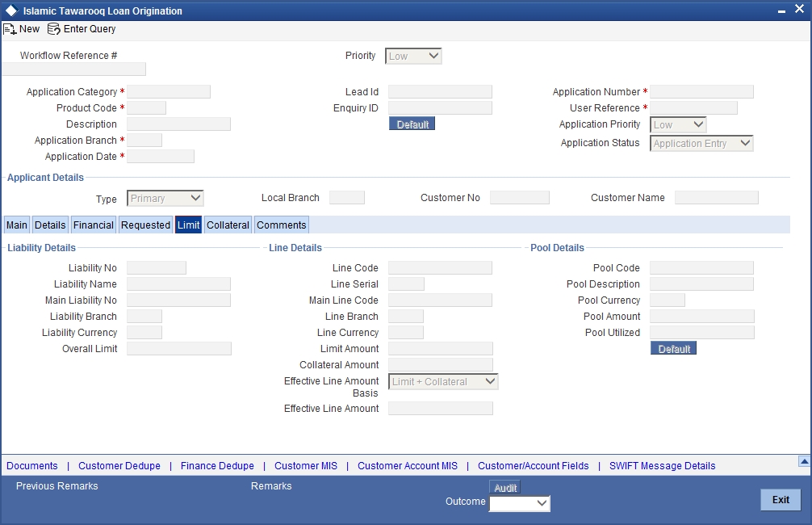Click the diamond icon in the title bar
This screenshot has height=525, width=812.
tap(11, 10)
